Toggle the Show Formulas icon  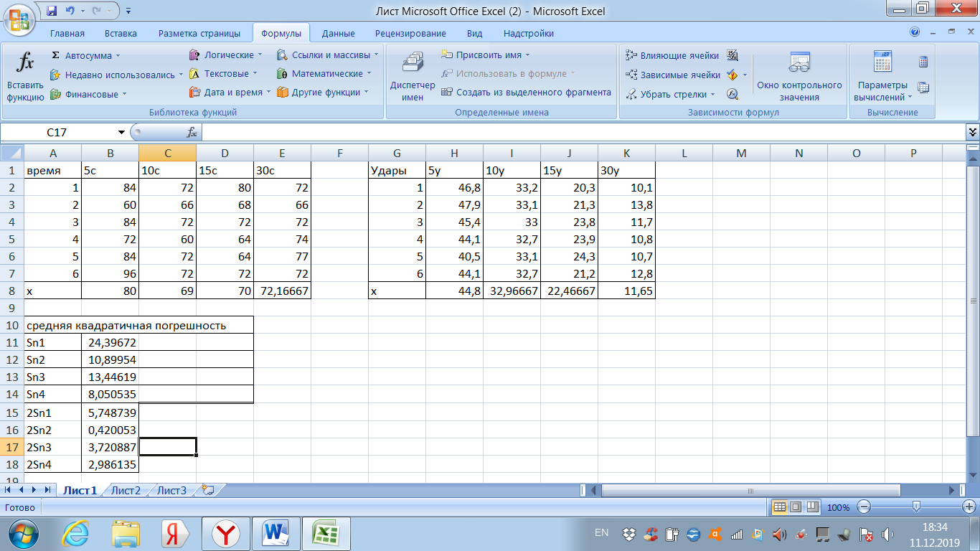[x=732, y=55]
